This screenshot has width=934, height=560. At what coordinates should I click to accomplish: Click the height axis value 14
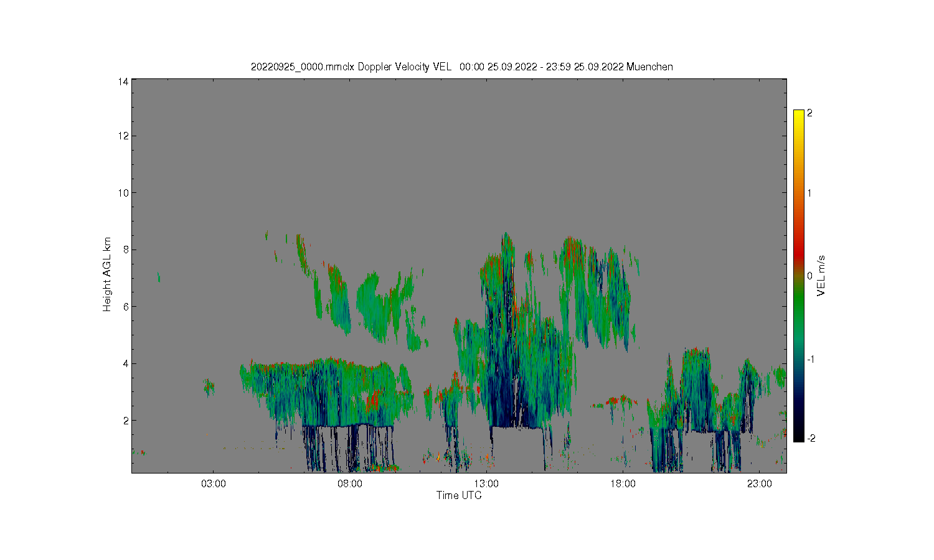tap(124, 81)
